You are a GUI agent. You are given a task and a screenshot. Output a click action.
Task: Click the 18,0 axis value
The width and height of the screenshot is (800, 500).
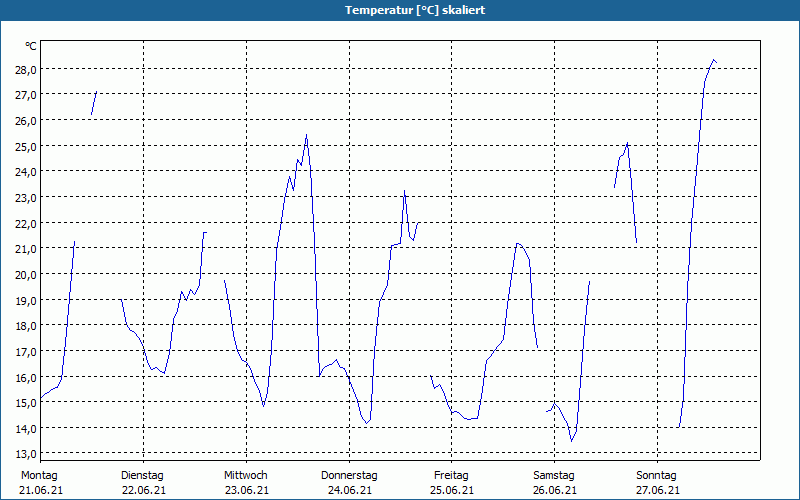[x=26, y=326]
